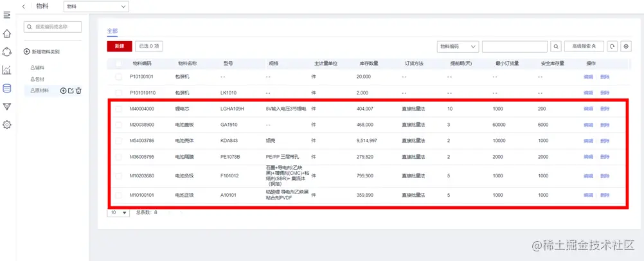Click model cell GA1910
644x261 pixels.
coord(229,125)
